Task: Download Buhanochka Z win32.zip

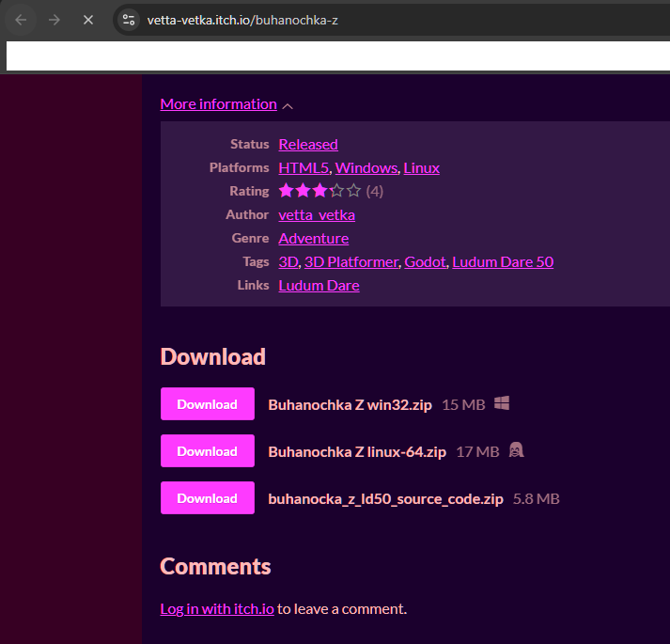Action: point(207,404)
